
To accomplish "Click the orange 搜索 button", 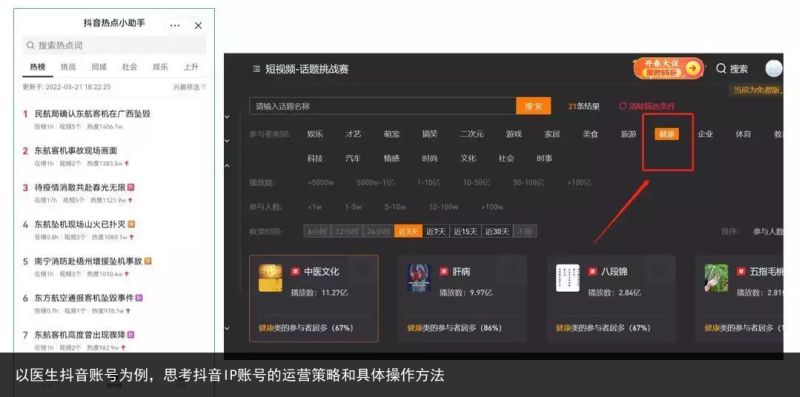I will 534,106.
